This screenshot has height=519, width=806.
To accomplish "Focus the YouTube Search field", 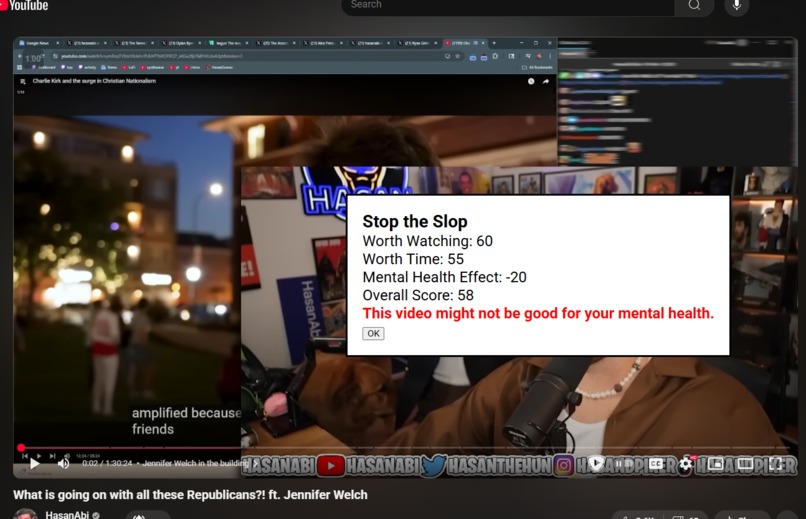I will pos(508,6).
